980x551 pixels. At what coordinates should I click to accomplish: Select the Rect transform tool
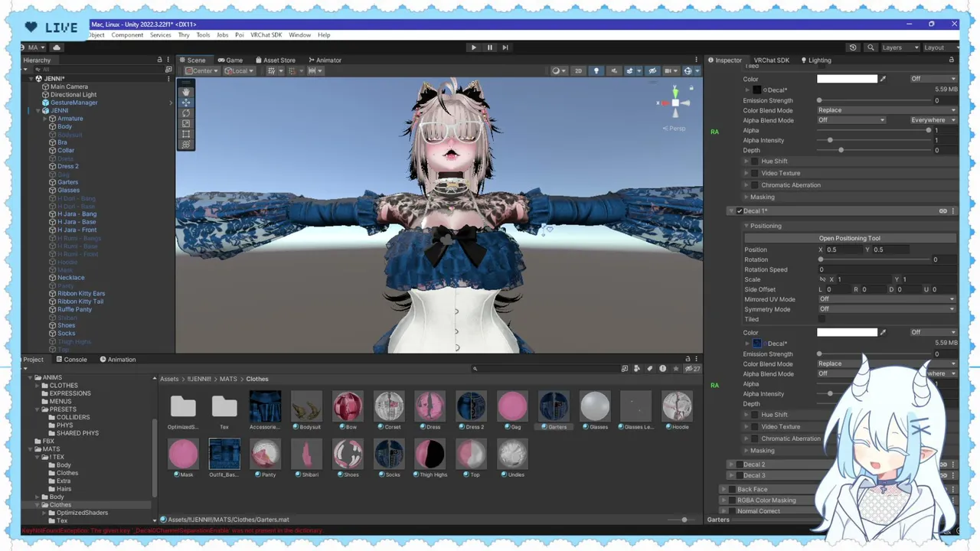tap(185, 134)
